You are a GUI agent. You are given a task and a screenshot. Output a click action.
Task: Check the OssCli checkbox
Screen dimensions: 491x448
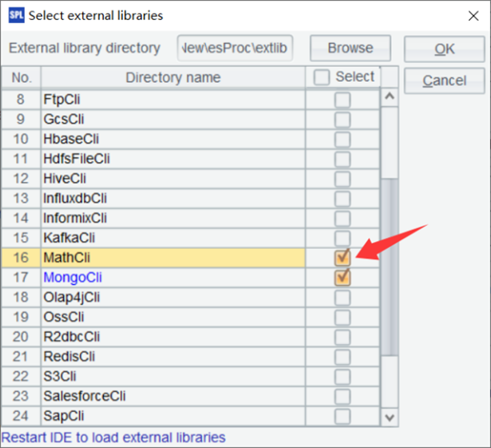click(x=342, y=317)
